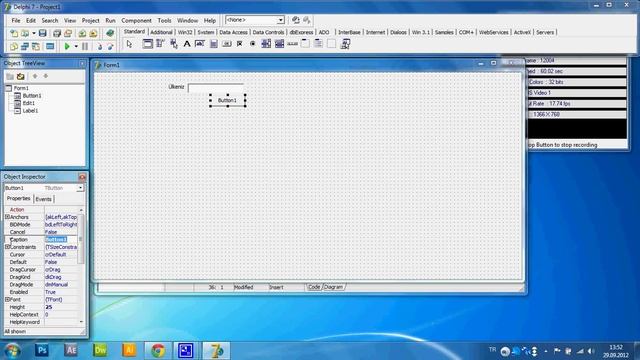
Task: Select the Memo component icon
Action: tap(213, 44)
